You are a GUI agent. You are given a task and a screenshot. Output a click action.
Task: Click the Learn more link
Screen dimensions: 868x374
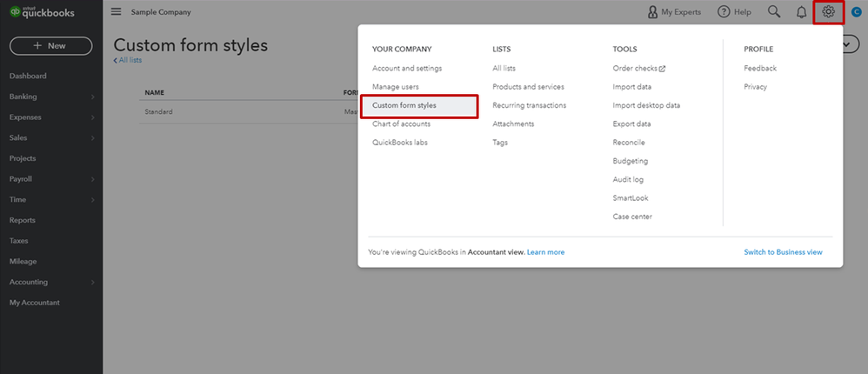[546, 251]
